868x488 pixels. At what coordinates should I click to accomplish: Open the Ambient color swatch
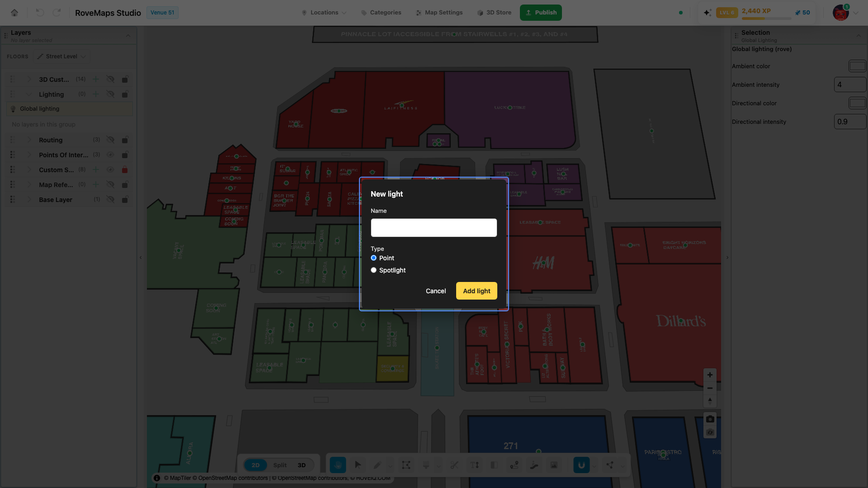tap(857, 66)
